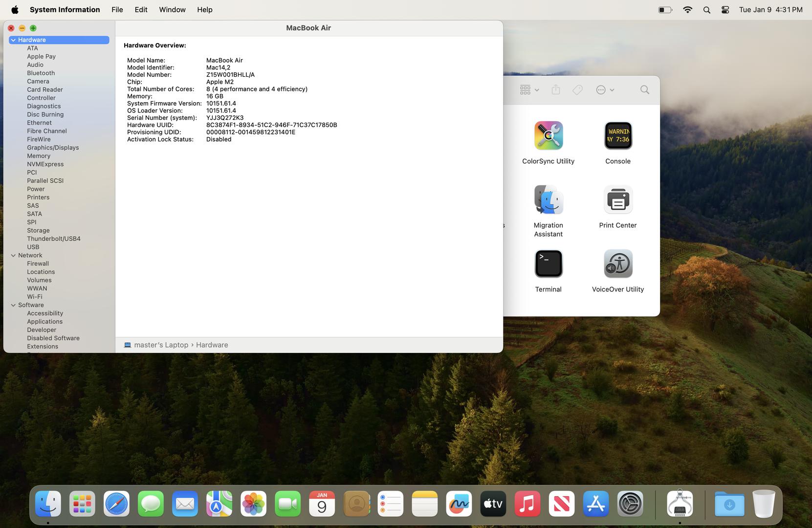Viewport: 812px width, 528px height.
Task: Select Applications under Software
Action: click(x=45, y=322)
